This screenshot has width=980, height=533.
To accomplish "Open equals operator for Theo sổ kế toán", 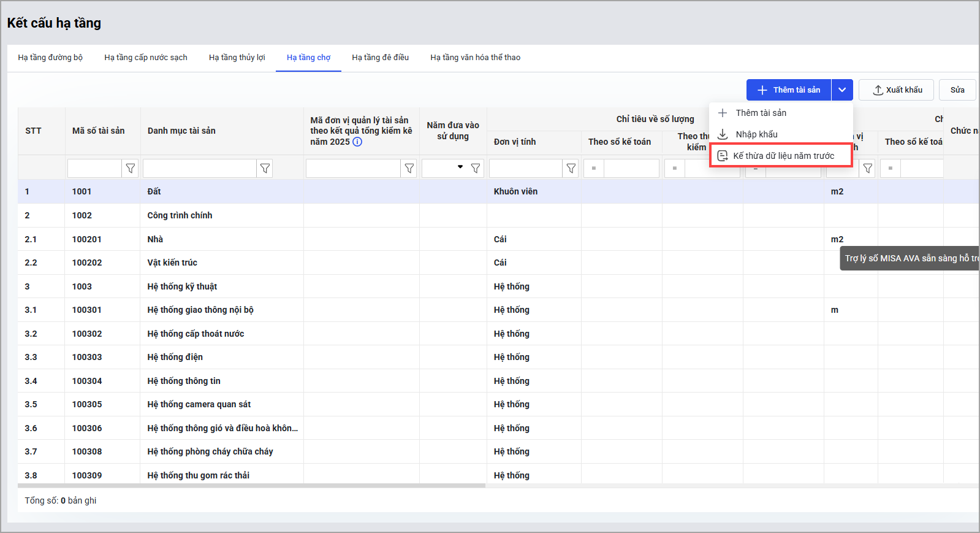I will pyautogui.click(x=594, y=169).
